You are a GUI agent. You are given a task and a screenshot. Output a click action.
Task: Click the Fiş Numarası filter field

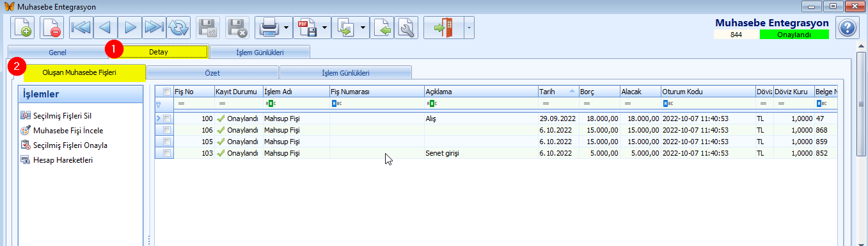(377, 103)
